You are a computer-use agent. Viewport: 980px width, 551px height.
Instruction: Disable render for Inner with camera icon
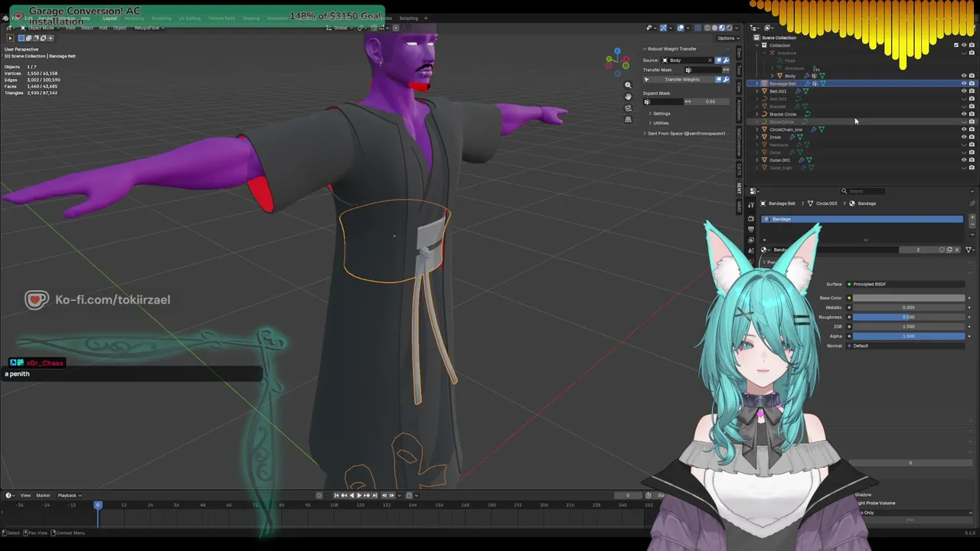coord(972,137)
